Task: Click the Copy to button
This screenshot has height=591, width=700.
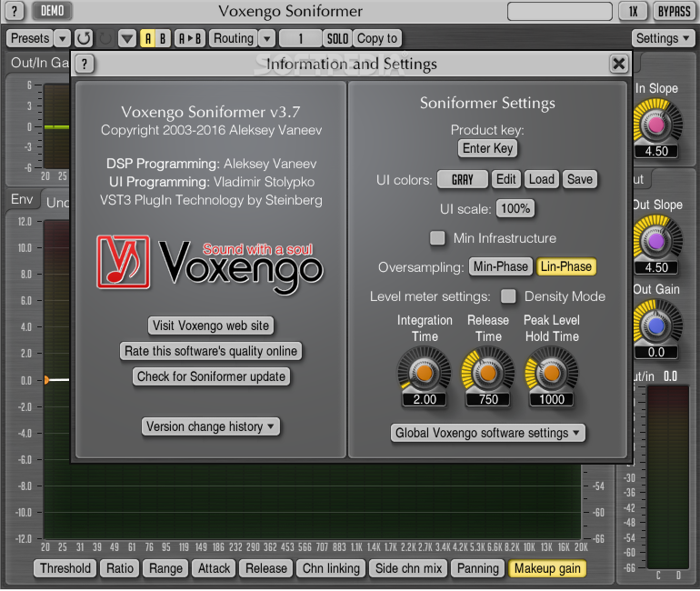Action: point(377,38)
